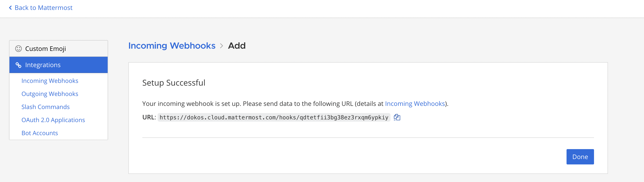Click the breadcrumb chevron after Incoming Webhooks
The image size is (644, 182).
click(222, 46)
